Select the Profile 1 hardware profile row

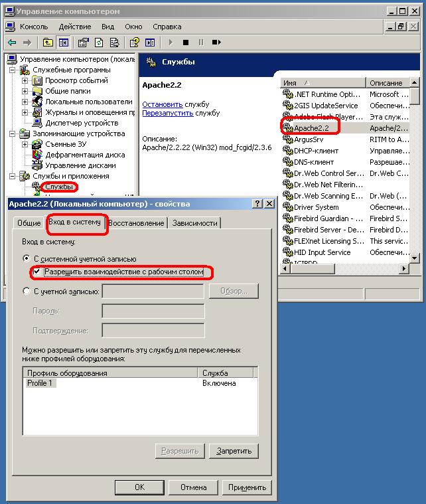click(x=140, y=383)
